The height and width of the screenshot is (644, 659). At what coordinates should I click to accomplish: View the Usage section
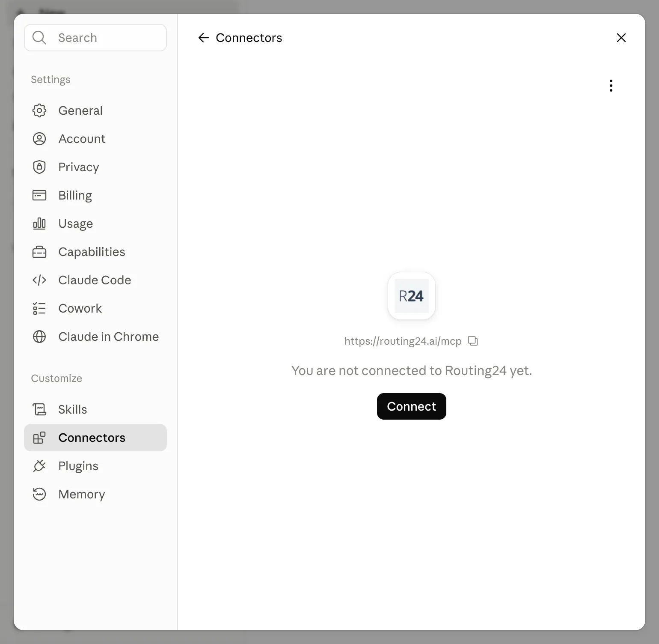(x=95, y=224)
